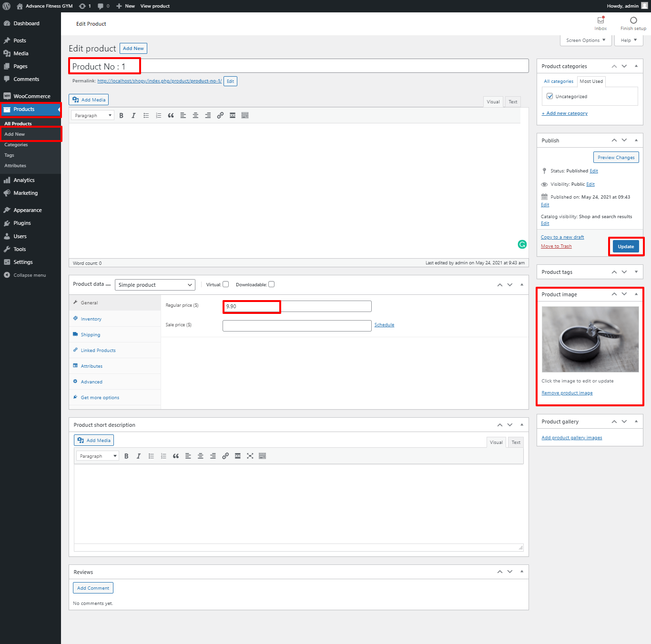Click the Insert link icon in main editor

220,116
